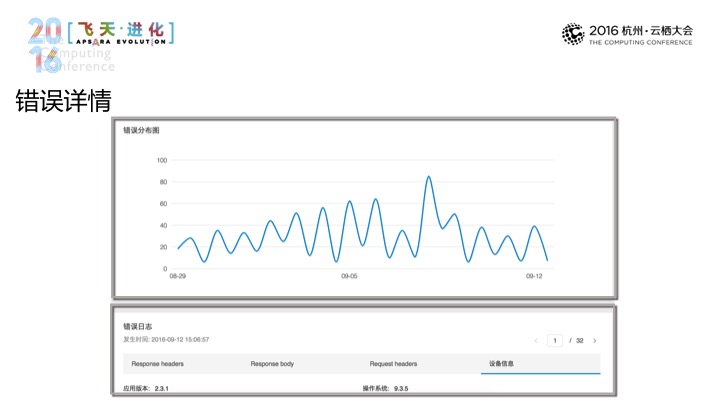This screenshot has height=405, width=720.
Task: Click the total pages count 32
Action: pyautogui.click(x=578, y=341)
